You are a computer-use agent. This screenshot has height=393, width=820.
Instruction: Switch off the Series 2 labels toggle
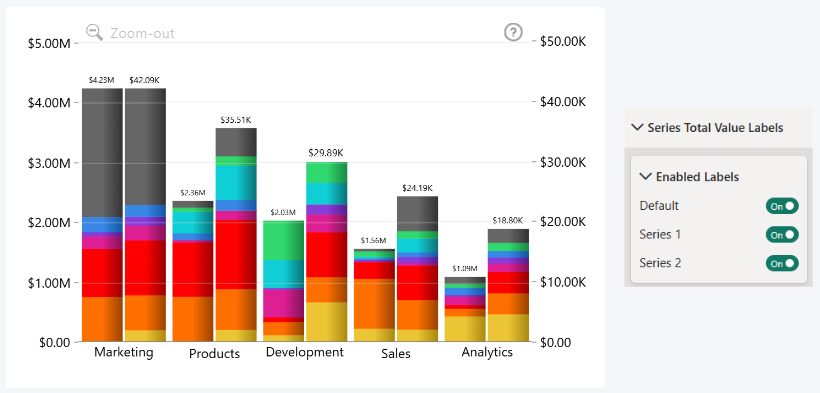[x=782, y=263]
